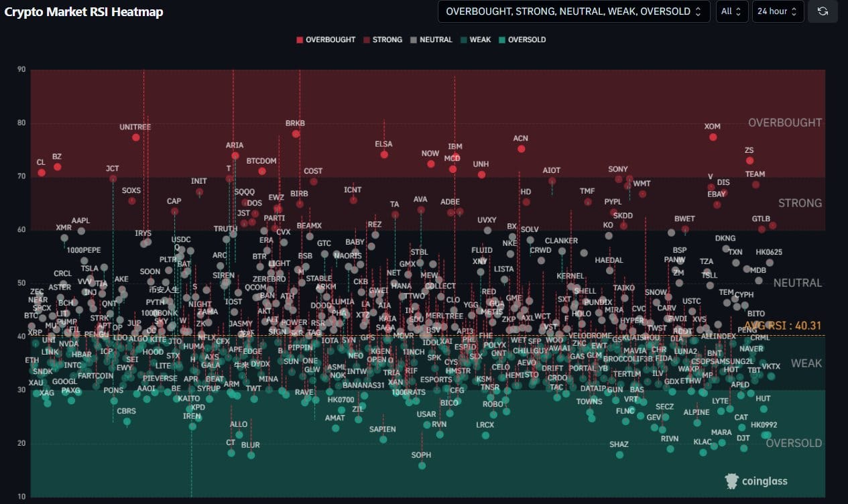Toggle the OVERBOUGHT legend series
The width and height of the screenshot is (848, 504).
coord(326,40)
